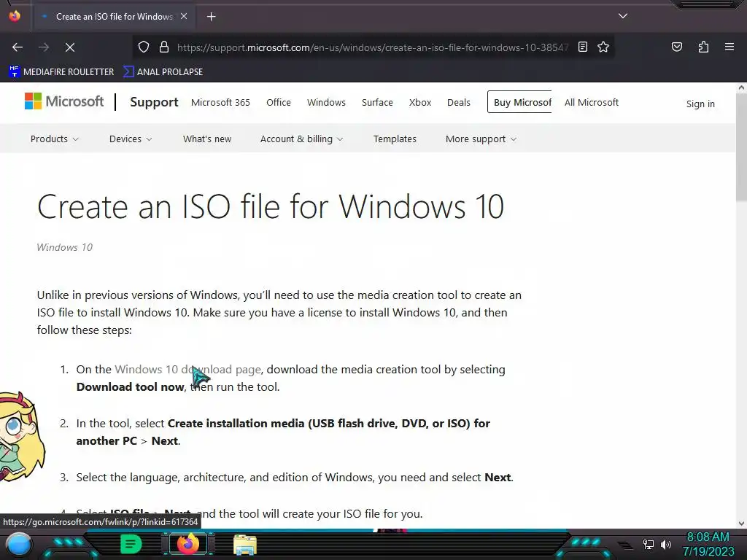This screenshot has height=560, width=747.
Task: Go back to the previous page
Action: pos(18,47)
